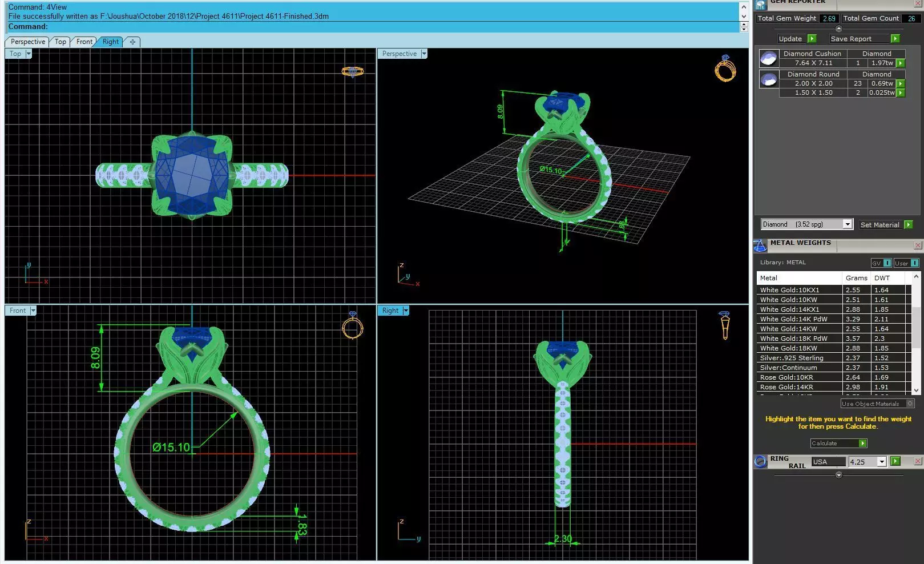This screenshot has height=564, width=924.
Task: Open the Top viewport title dropdown
Action: pyautogui.click(x=29, y=54)
